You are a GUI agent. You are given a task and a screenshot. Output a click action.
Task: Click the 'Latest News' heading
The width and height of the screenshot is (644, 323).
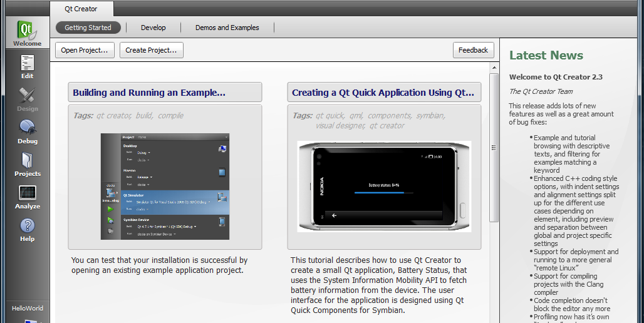(546, 56)
